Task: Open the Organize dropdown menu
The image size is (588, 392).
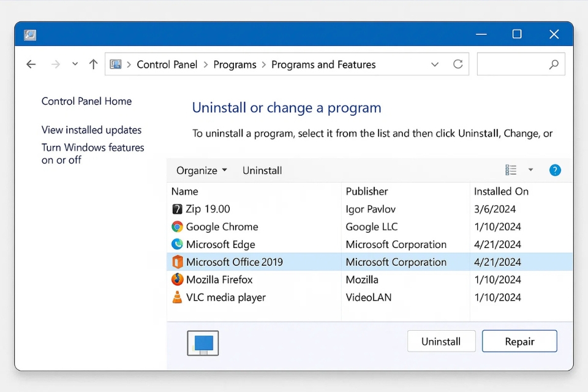Action: tap(202, 170)
